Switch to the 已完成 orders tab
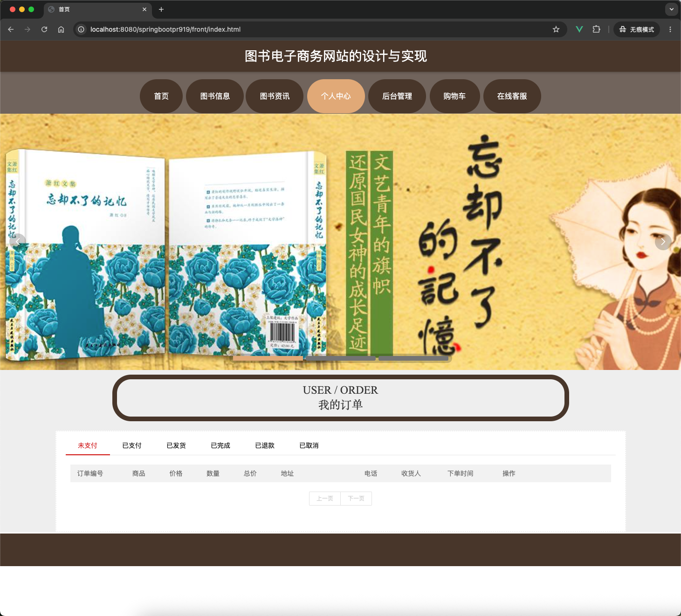This screenshot has height=616, width=681. click(x=220, y=445)
